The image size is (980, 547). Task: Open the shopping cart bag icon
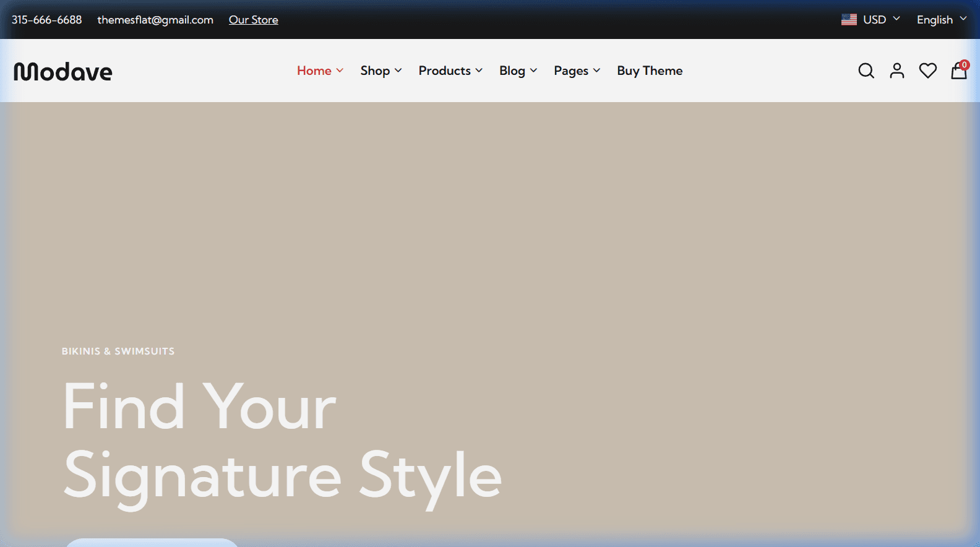[958, 71]
